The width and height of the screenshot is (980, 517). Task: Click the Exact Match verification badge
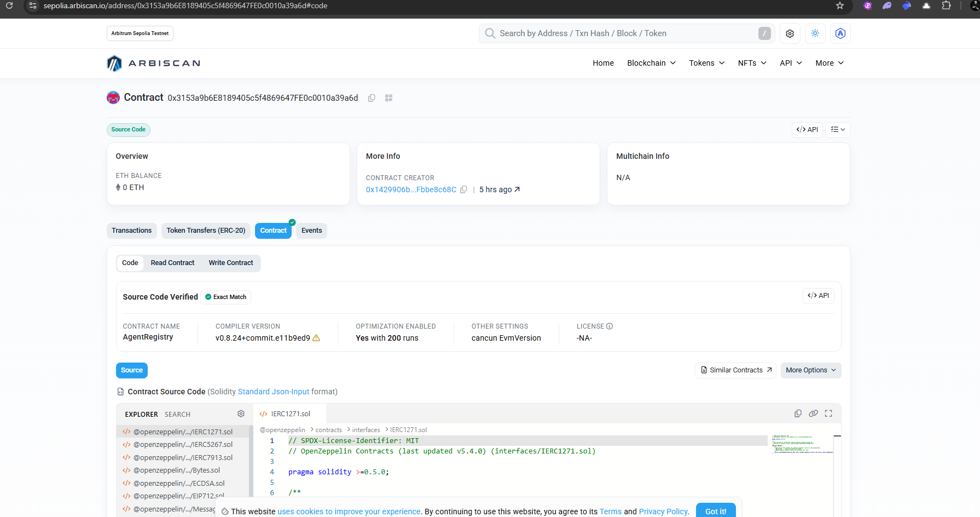226,297
